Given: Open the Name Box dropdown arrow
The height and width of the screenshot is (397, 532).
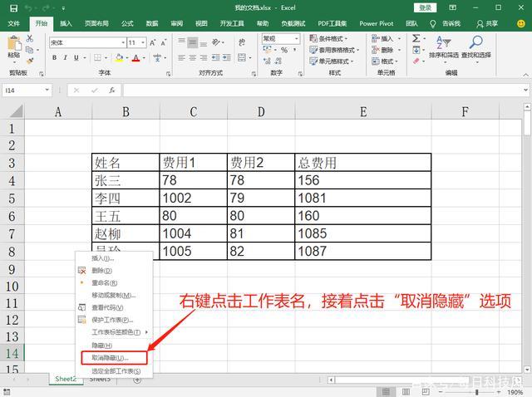Looking at the screenshot, I should coord(47,91).
